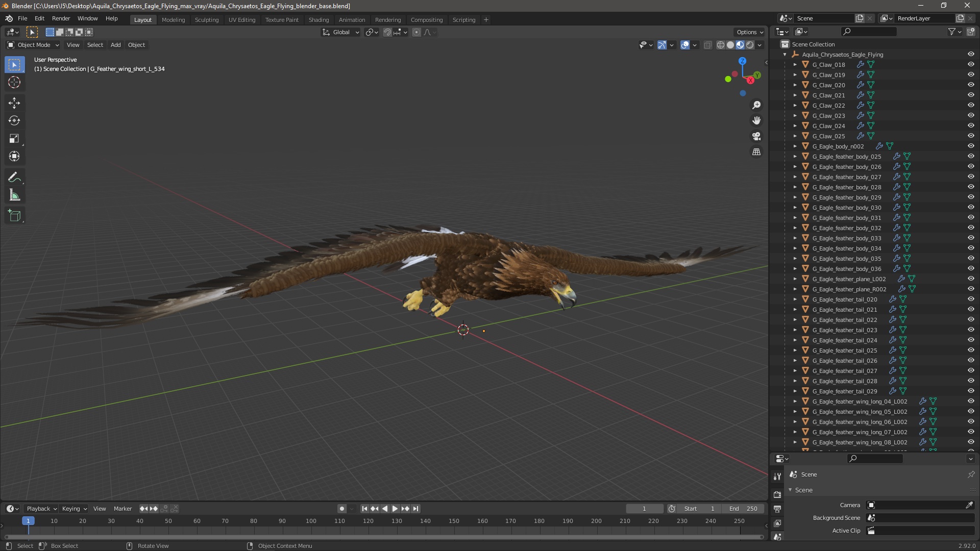Select the Cursor tool in toolbar

tap(14, 82)
